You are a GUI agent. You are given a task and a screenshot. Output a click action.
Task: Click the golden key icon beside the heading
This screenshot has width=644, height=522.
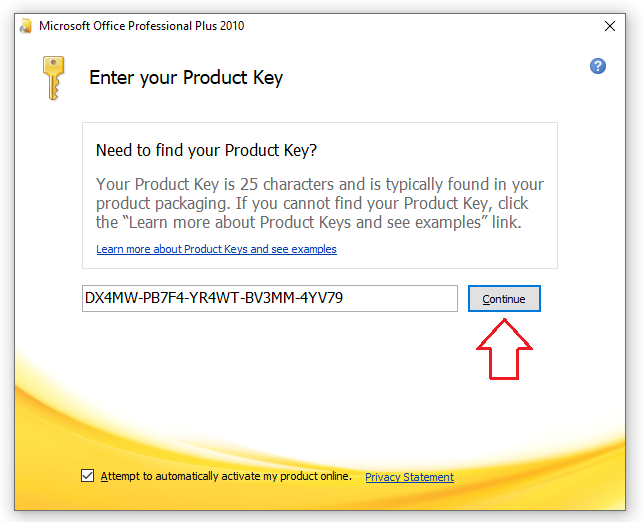click(53, 78)
